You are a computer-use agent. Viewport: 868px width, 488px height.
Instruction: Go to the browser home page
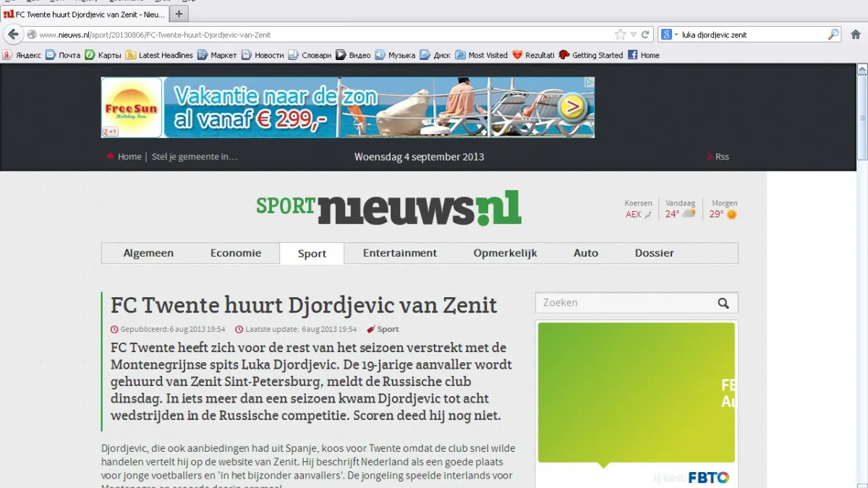pyautogui.click(x=856, y=34)
